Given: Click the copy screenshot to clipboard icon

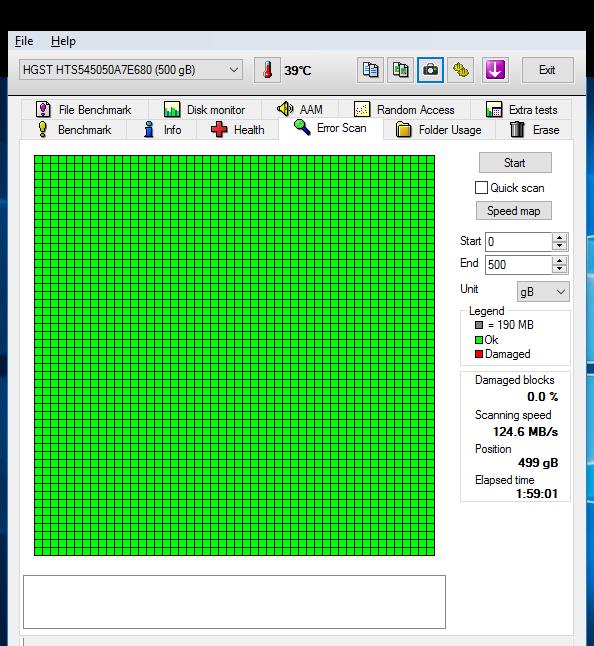Looking at the screenshot, I should coord(400,70).
